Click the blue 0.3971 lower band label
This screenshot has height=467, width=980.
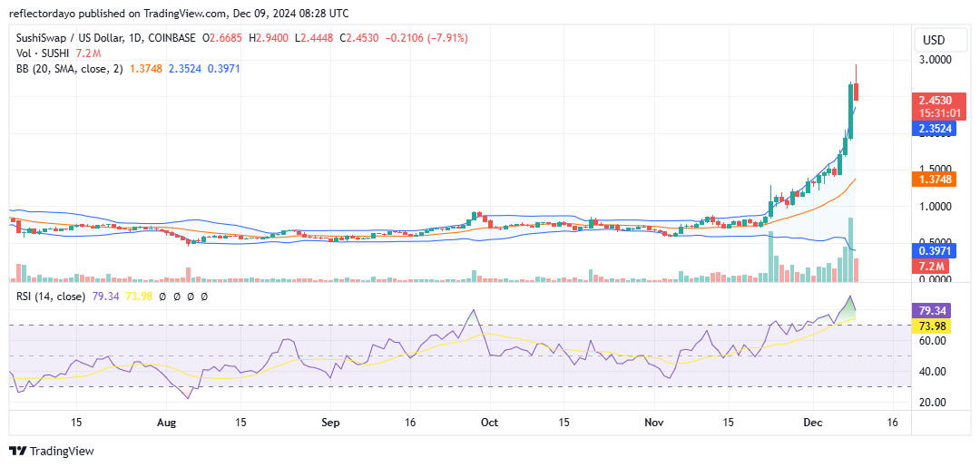[934, 250]
